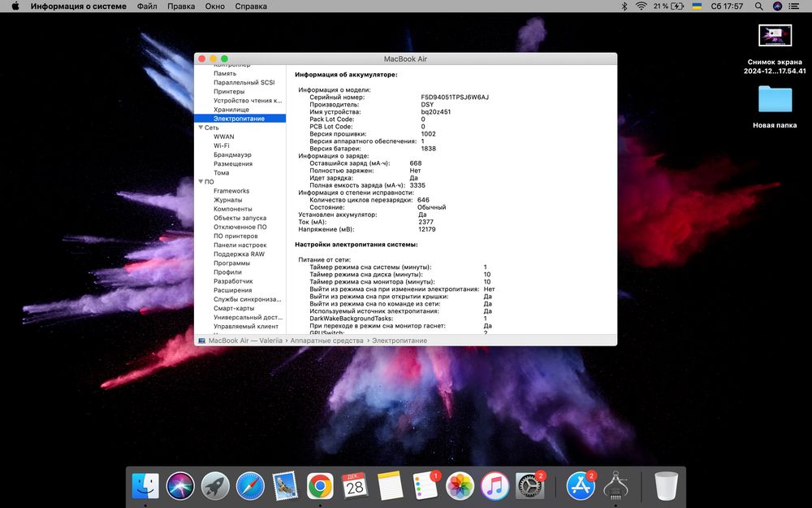Viewport: 812px width, 508px height.
Task: Open the Справка menu
Action: point(251,7)
